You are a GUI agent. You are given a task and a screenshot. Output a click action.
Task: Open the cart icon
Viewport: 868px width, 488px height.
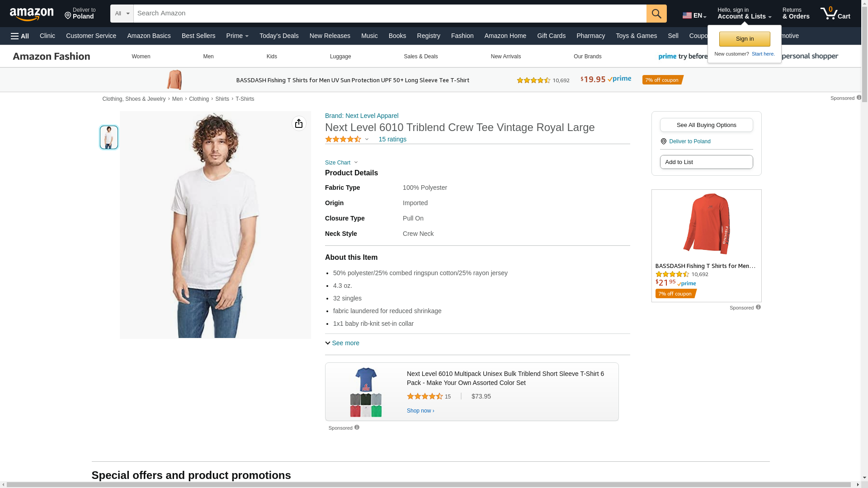(835, 14)
